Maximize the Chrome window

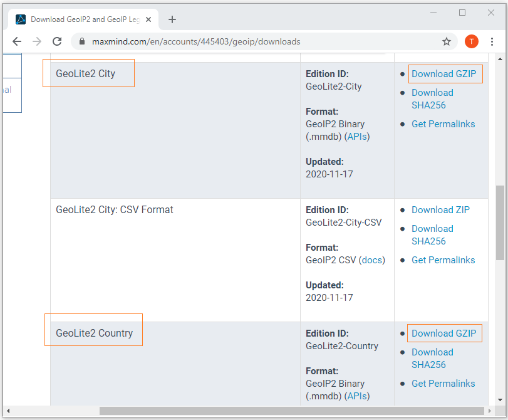click(462, 13)
